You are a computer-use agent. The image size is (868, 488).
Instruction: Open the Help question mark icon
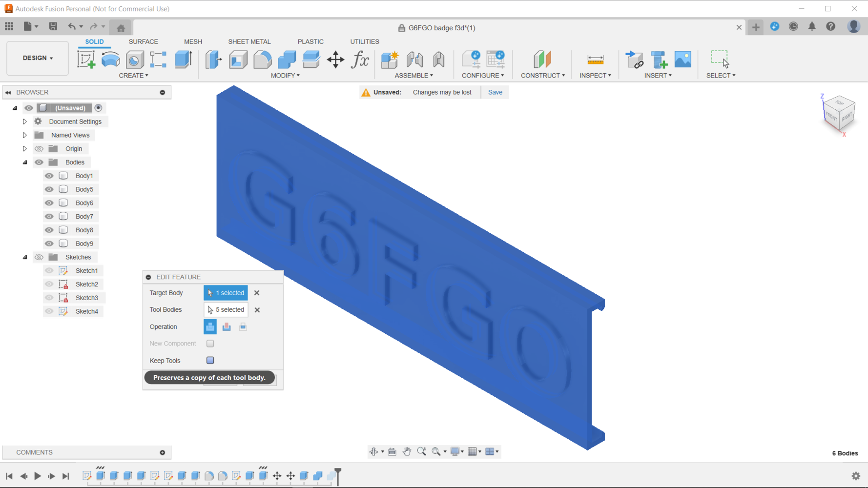point(830,26)
